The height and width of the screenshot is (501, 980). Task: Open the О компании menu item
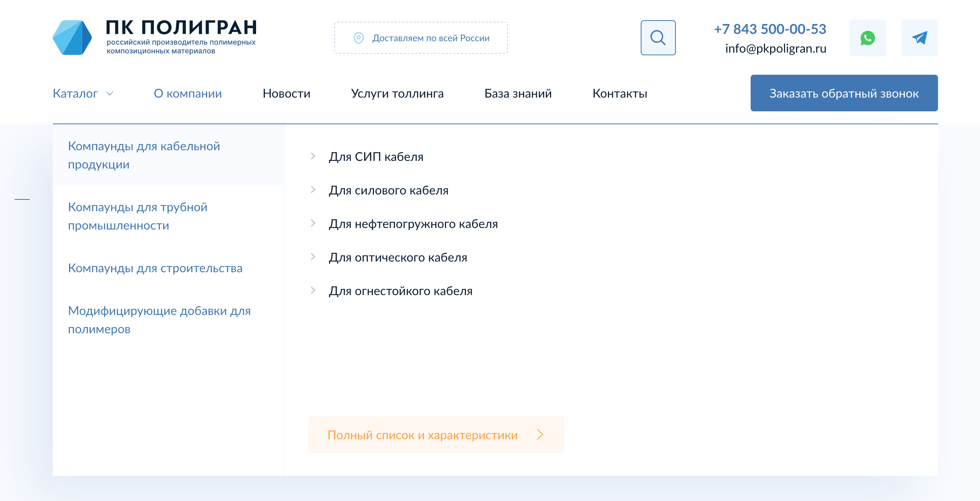coord(188,93)
